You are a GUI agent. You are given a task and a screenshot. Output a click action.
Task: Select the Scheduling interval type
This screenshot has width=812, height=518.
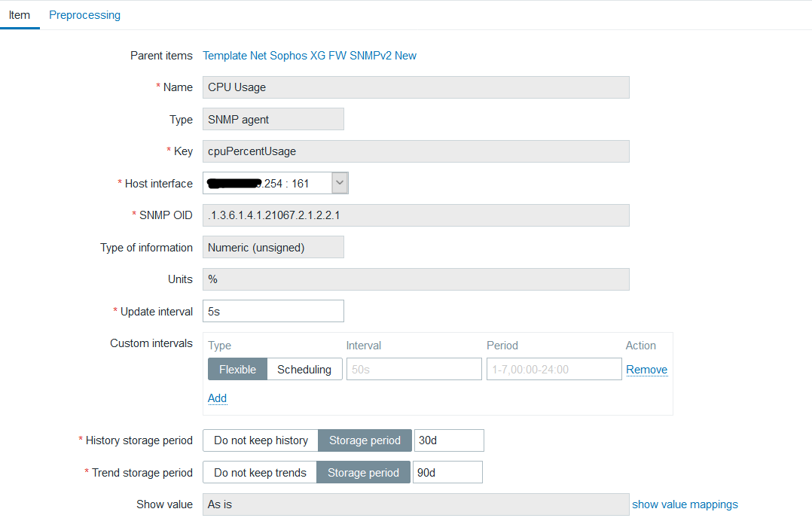click(304, 369)
